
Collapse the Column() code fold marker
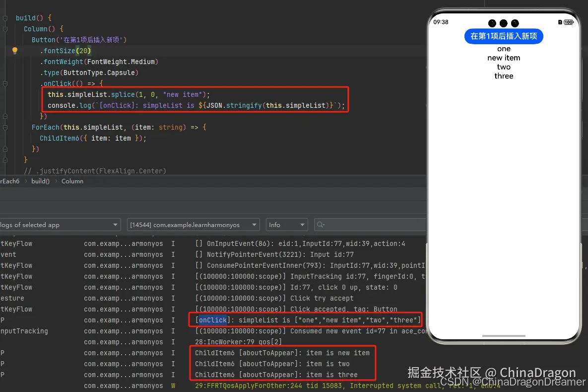[5, 29]
